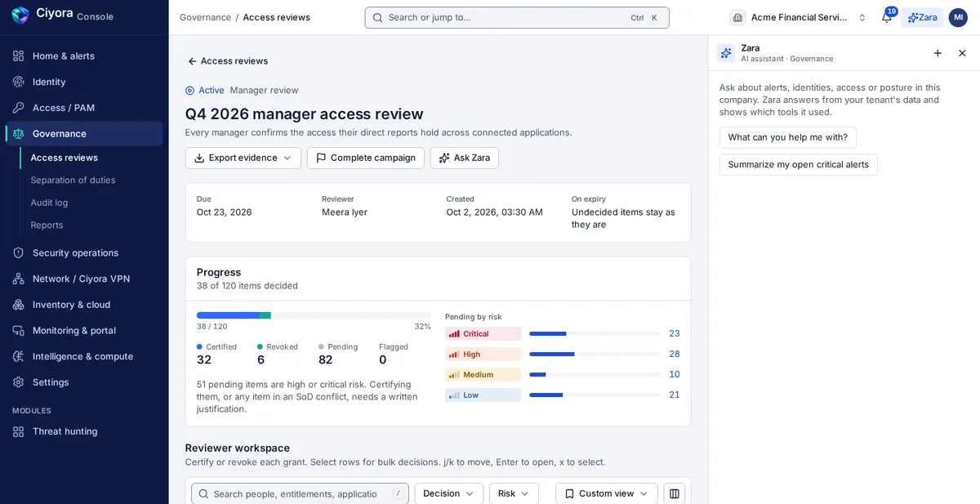Viewport: 980px width, 504px height.
Task: Click the Certified count 32
Action: click(x=204, y=359)
